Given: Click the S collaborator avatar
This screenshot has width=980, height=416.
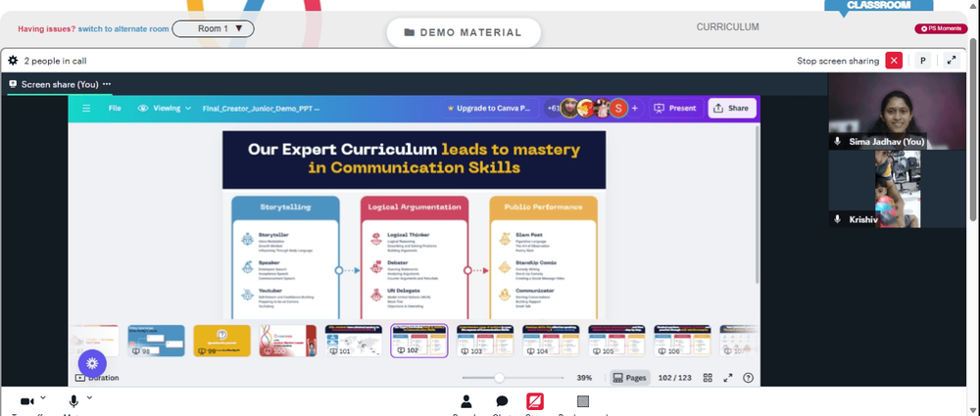Looking at the screenshot, I should tap(618, 108).
